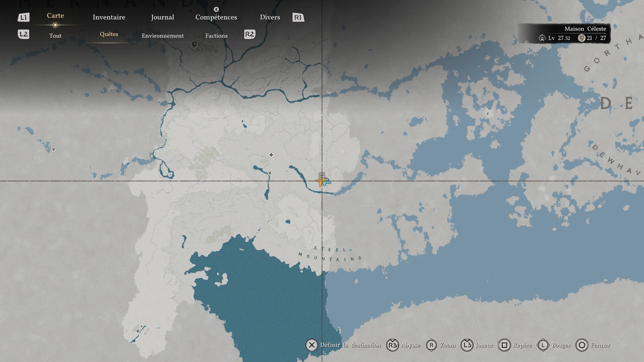Filter the map by Environnement
The height and width of the screenshot is (362, 644).
point(163,36)
